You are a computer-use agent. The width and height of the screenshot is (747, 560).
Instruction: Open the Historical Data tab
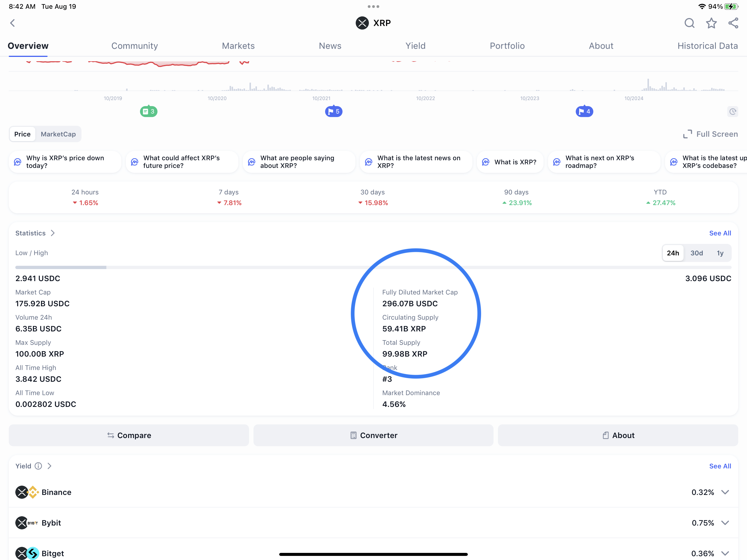pos(707,46)
